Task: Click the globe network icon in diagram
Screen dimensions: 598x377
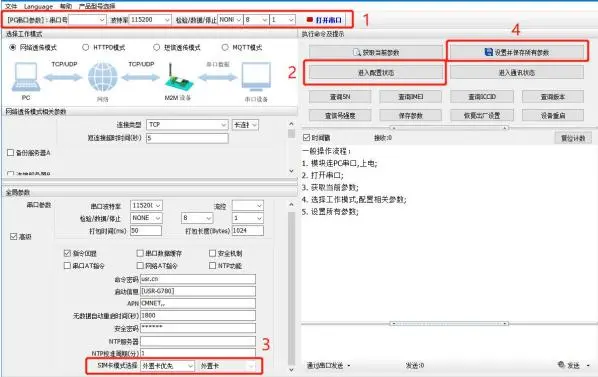Action: click(103, 77)
